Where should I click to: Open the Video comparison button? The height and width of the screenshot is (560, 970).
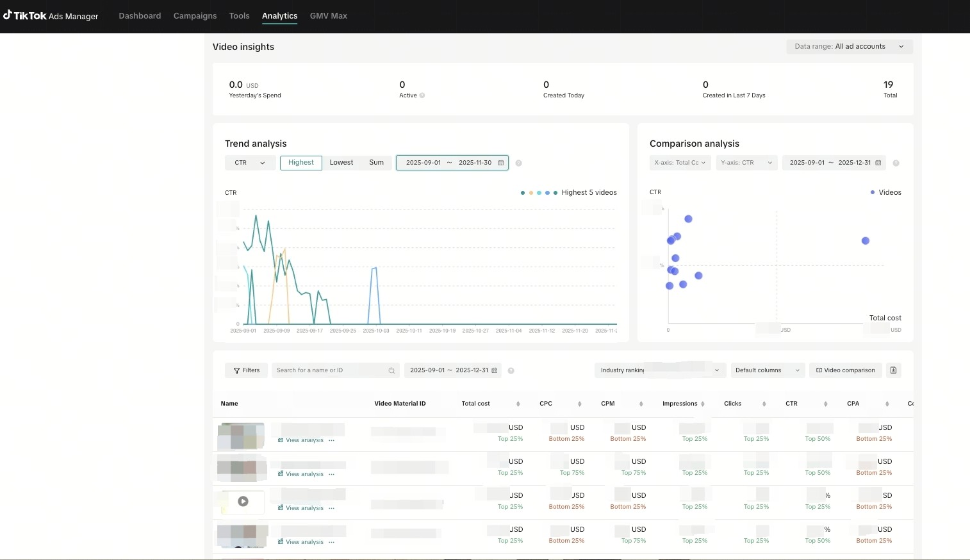coord(846,370)
